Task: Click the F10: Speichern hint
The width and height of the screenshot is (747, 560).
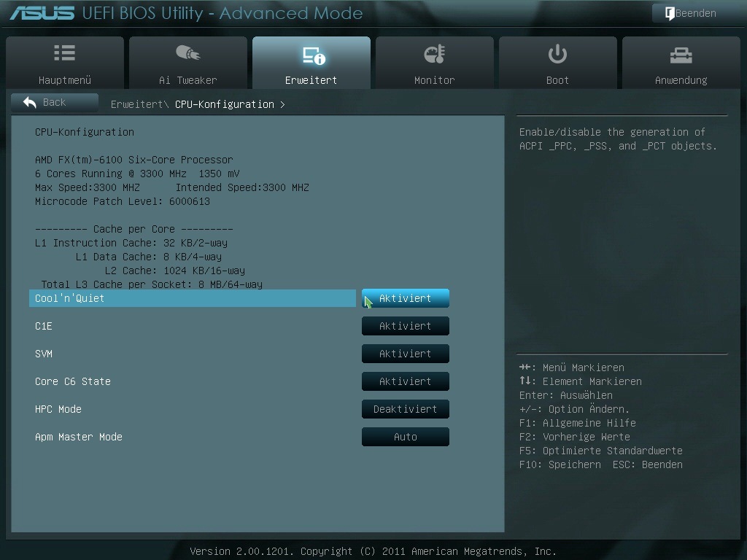Action: click(x=560, y=464)
